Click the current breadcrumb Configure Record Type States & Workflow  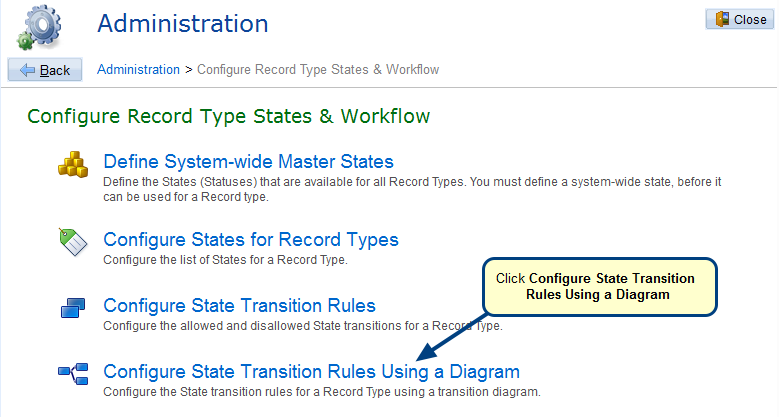click(318, 69)
